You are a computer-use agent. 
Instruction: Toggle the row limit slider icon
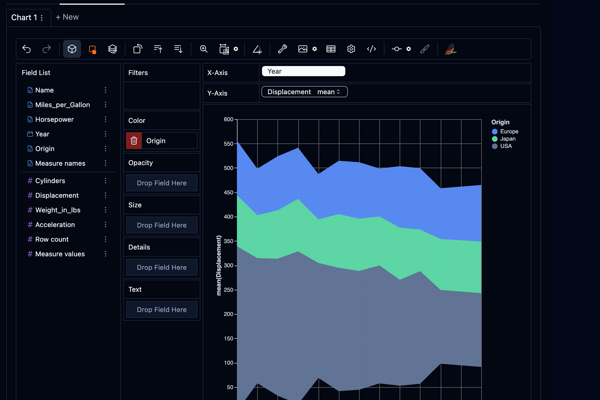click(396, 49)
